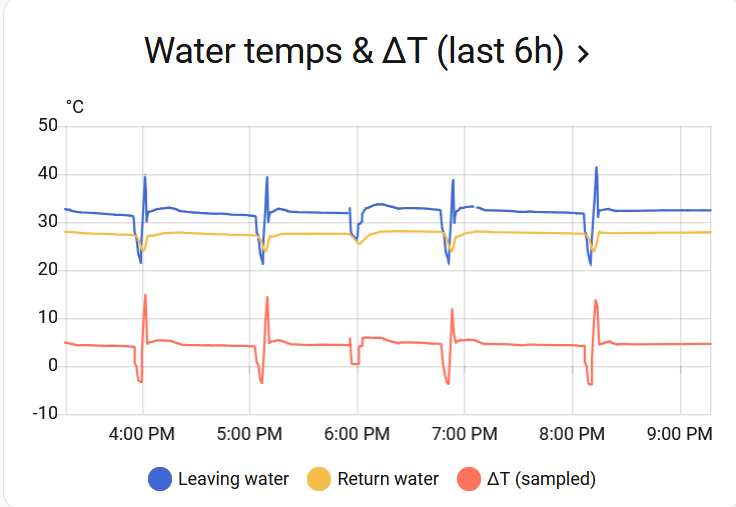Toggle the "ΔT (sampled)" legend label

click(x=541, y=479)
